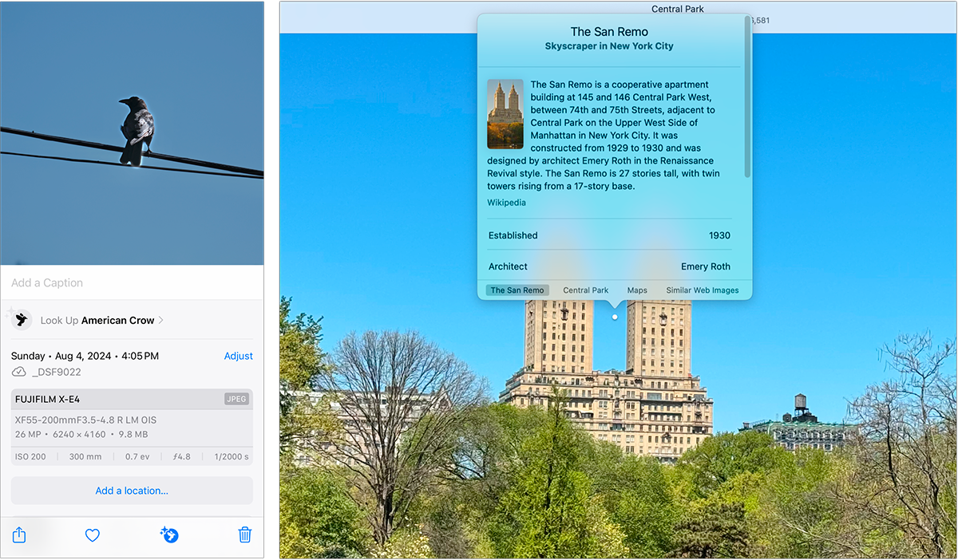Select the Central Park tab in the popup
Image resolution: width=958 pixels, height=560 pixels.
(585, 290)
